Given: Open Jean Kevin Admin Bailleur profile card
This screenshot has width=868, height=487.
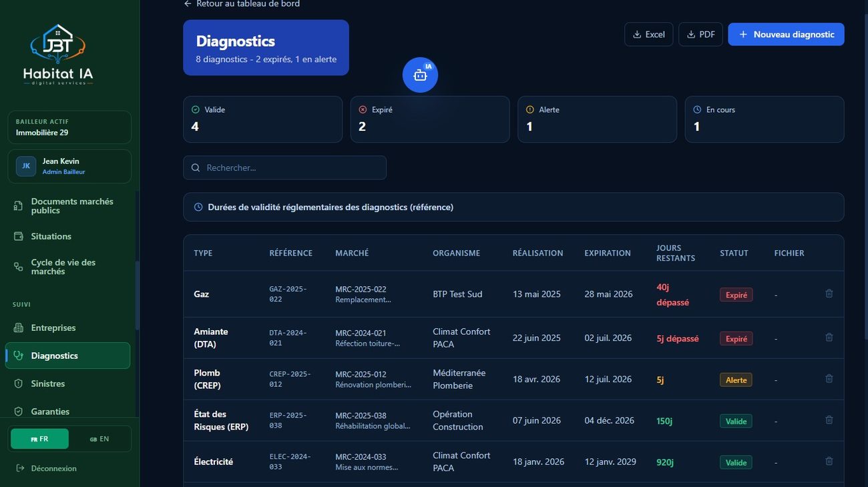Looking at the screenshot, I should click(x=69, y=166).
